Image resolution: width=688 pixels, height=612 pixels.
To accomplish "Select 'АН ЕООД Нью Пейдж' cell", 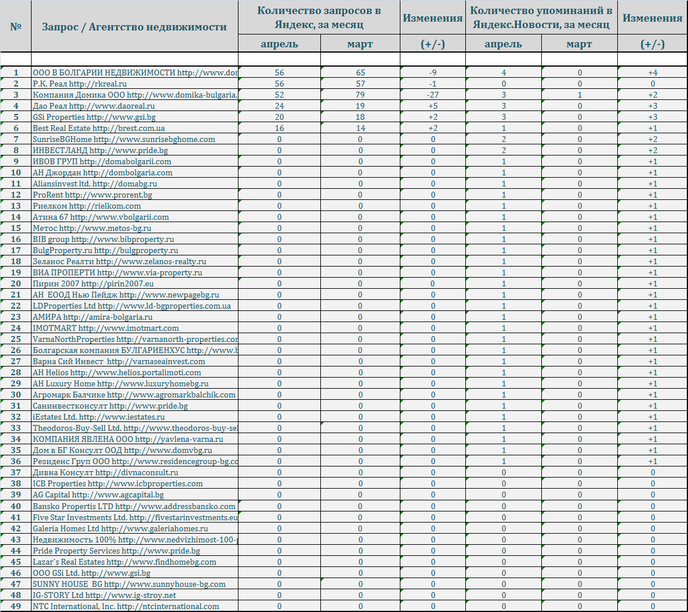I will click(x=135, y=295).
